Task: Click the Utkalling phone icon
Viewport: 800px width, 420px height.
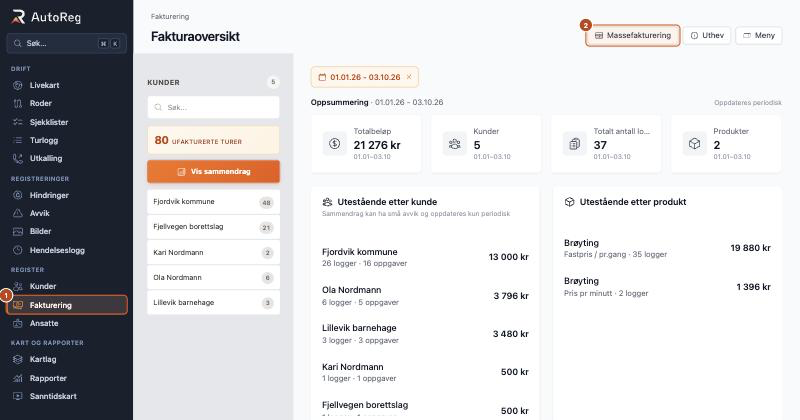Action: point(18,159)
